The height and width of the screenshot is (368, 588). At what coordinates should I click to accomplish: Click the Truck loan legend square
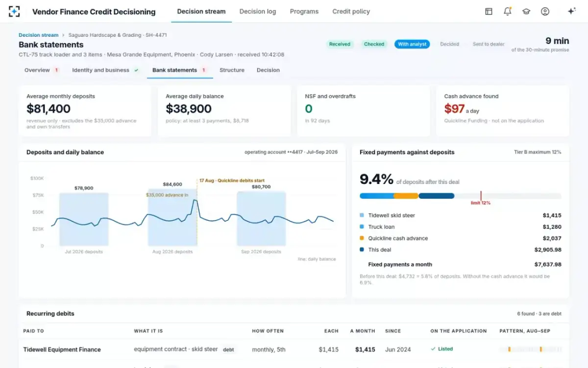click(x=362, y=227)
